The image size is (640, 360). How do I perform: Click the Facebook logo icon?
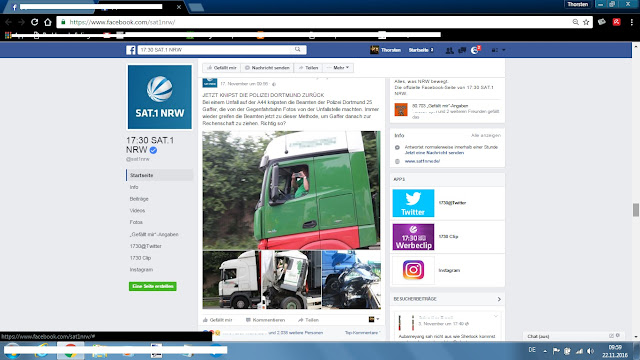coord(131,50)
